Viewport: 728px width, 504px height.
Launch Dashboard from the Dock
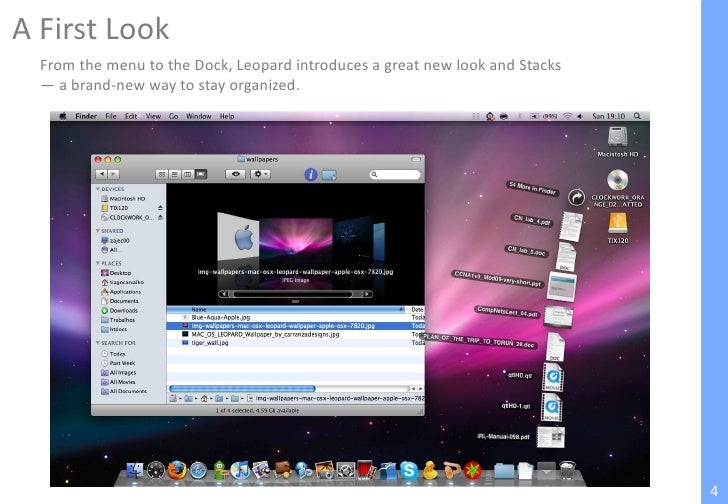(156, 470)
